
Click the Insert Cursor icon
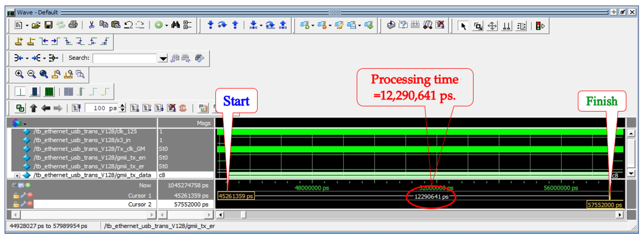pyautogui.click(x=19, y=41)
